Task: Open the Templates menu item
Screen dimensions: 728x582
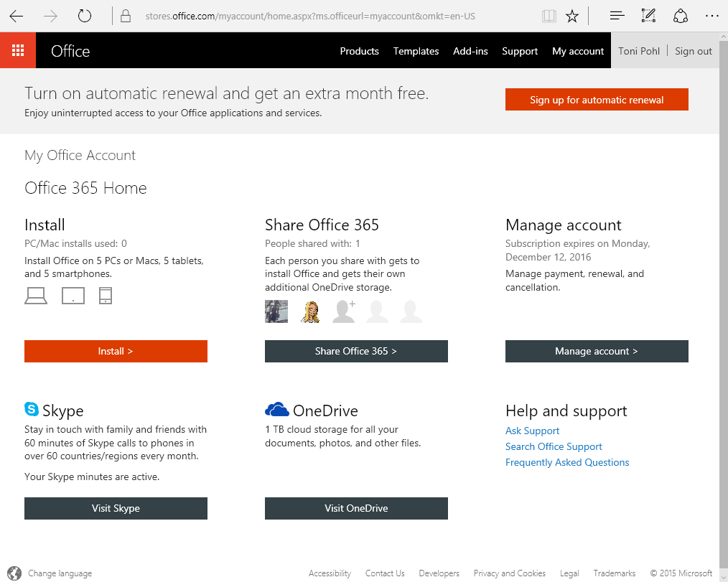Action: pos(416,51)
